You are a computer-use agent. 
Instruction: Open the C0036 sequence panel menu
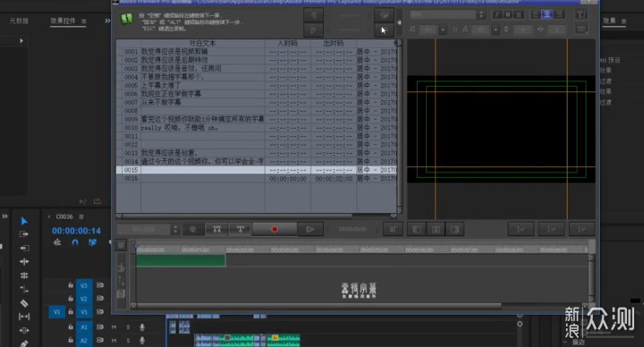81,216
